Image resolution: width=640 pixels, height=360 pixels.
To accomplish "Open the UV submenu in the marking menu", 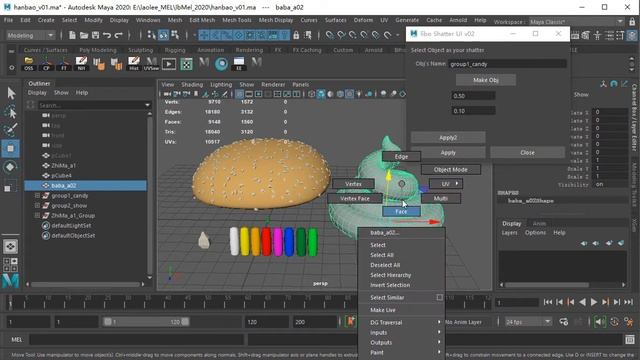I will 446,184.
